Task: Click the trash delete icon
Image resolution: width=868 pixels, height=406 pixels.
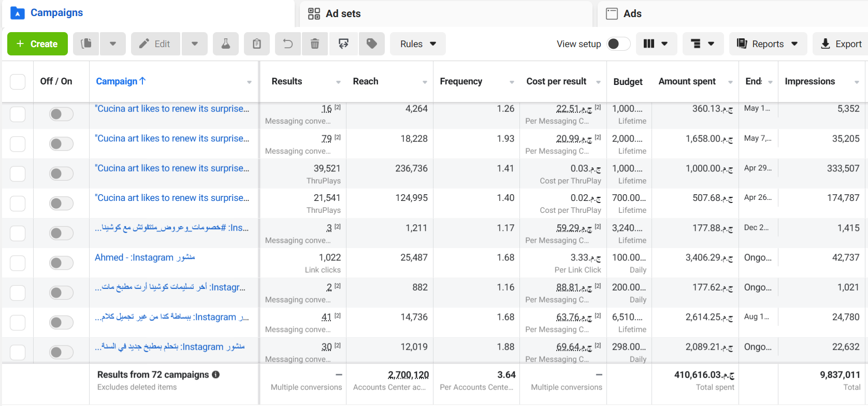Action: (315, 44)
